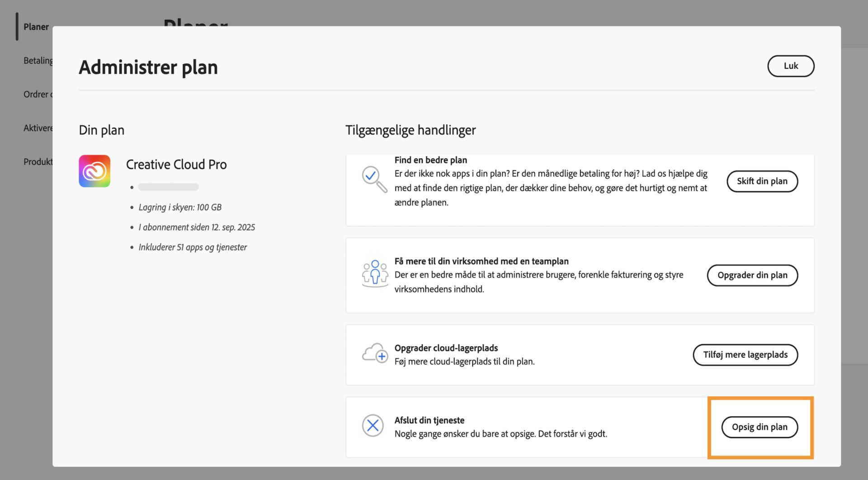Select the Aktivere sidebar item
868x480 pixels.
tap(38, 128)
